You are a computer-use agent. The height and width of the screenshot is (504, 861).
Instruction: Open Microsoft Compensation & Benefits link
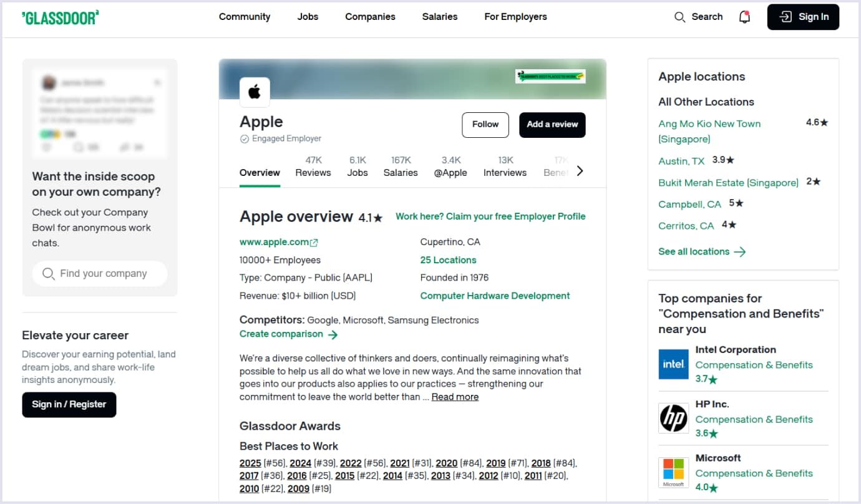click(x=754, y=473)
